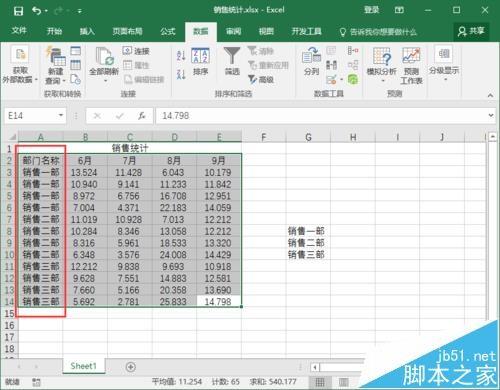
Task: Save the workbook with the save icon
Action: pyautogui.click(x=18, y=11)
